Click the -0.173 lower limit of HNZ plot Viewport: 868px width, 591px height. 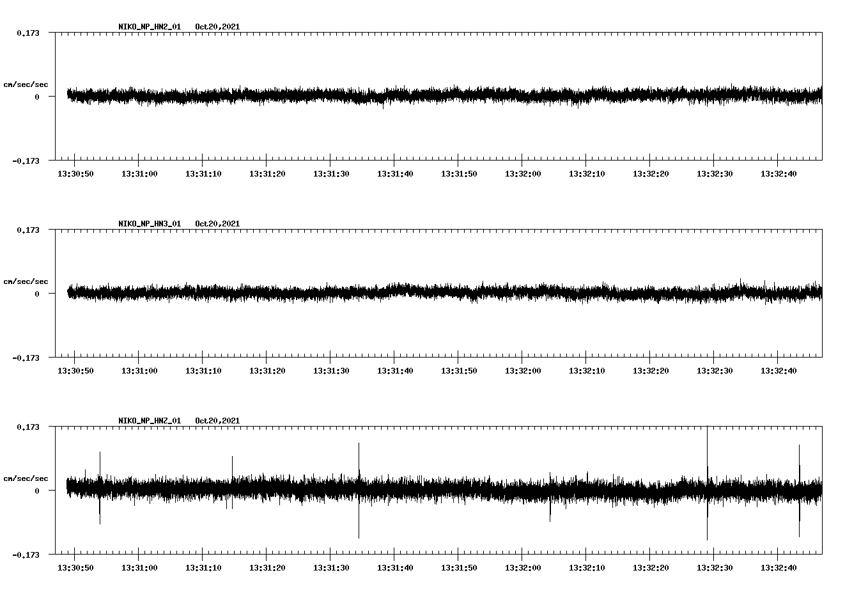(x=26, y=555)
